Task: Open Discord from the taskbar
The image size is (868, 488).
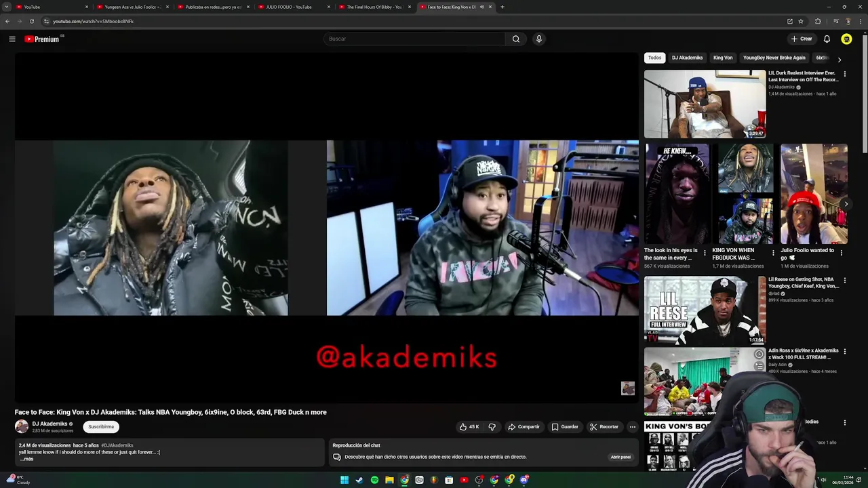Action: tap(524, 480)
